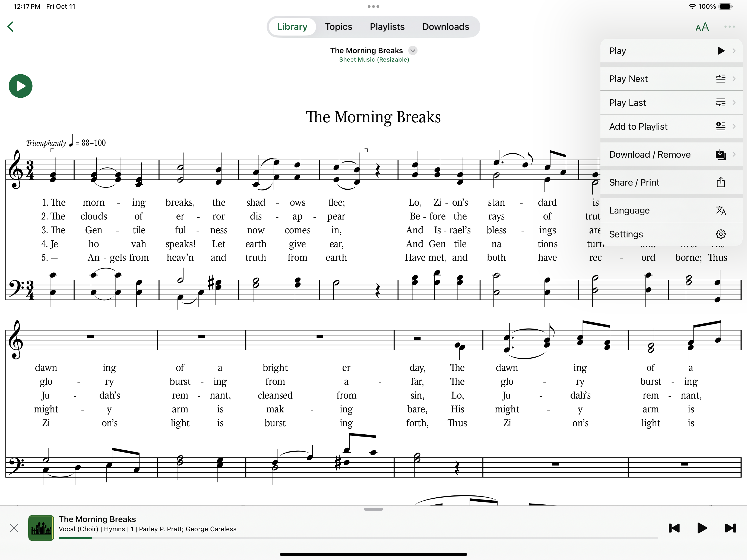Open the hymn album artwork thumbnail
Image resolution: width=747 pixels, height=560 pixels.
[41, 528]
